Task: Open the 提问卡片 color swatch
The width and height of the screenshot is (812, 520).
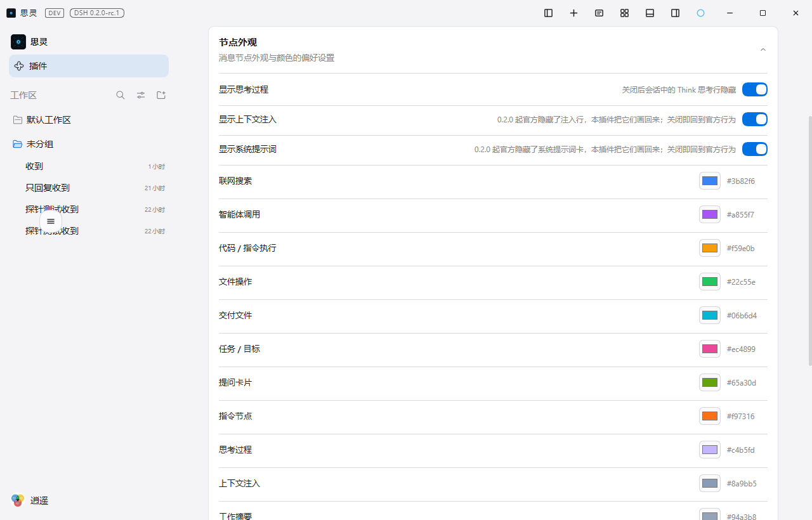Action: [710, 382]
